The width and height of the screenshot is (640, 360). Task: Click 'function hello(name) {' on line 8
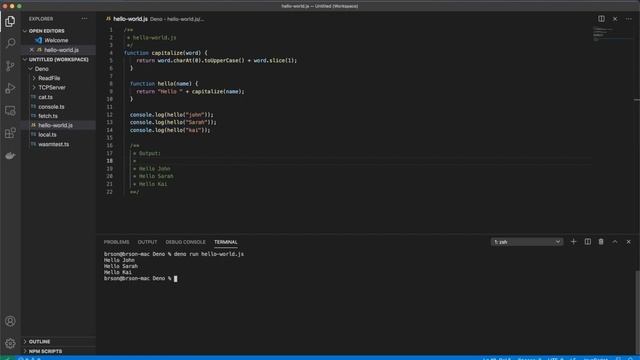point(164,84)
